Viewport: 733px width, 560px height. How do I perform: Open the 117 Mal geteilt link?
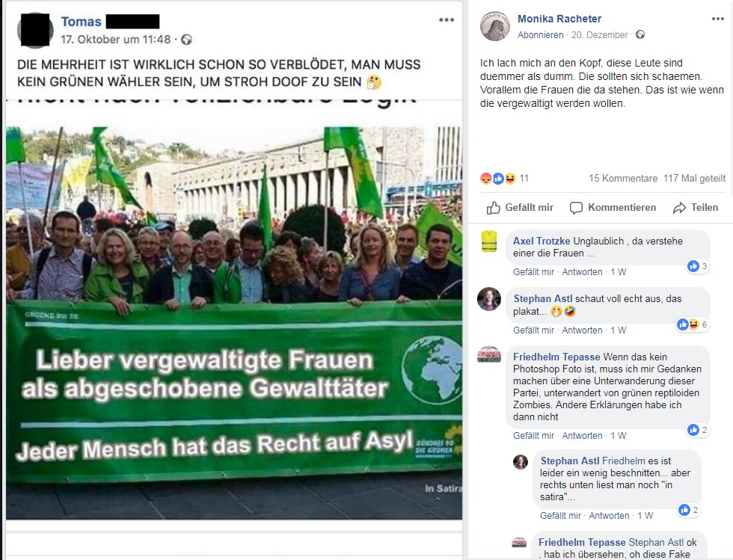click(x=695, y=178)
